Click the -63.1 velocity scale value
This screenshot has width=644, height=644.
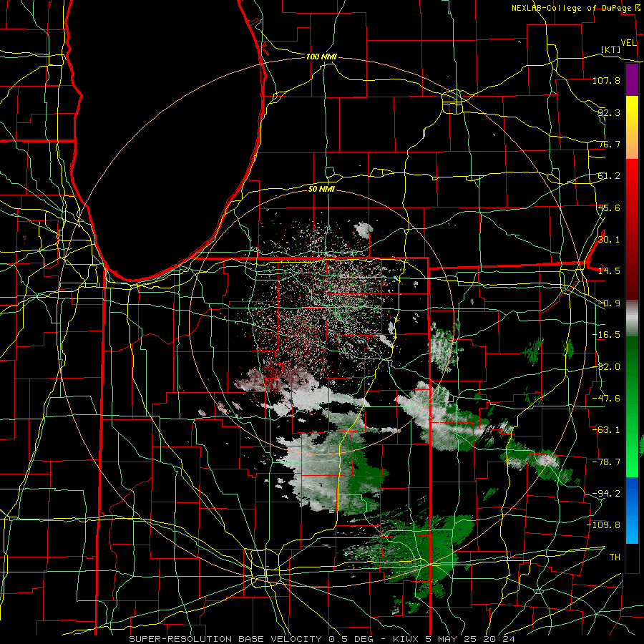click(606, 430)
